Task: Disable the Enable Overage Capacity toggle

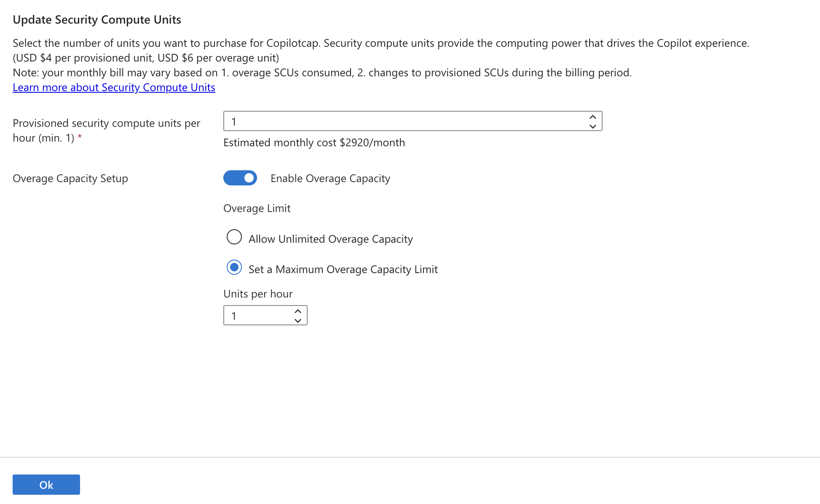Action: (x=240, y=178)
